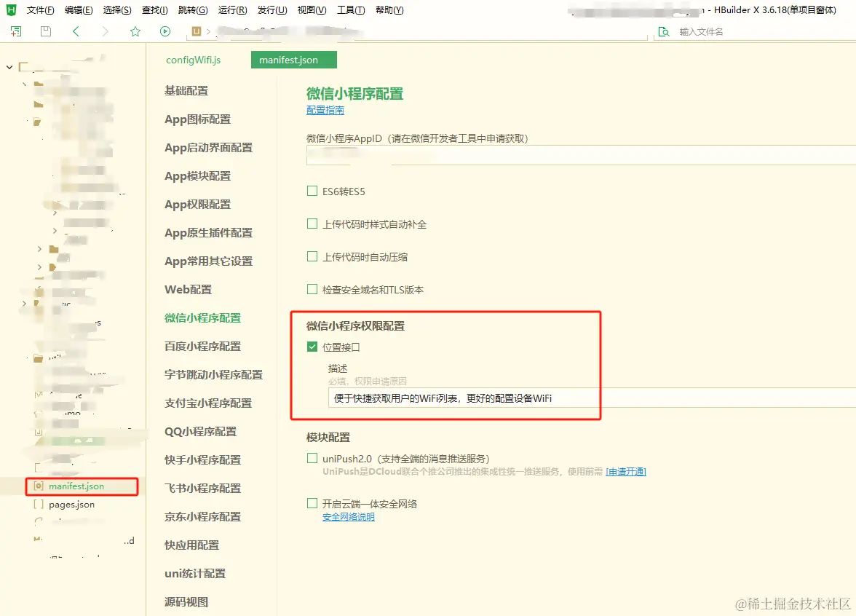Open the 字节跳动小程序配置 section

click(x=213, y=374)
